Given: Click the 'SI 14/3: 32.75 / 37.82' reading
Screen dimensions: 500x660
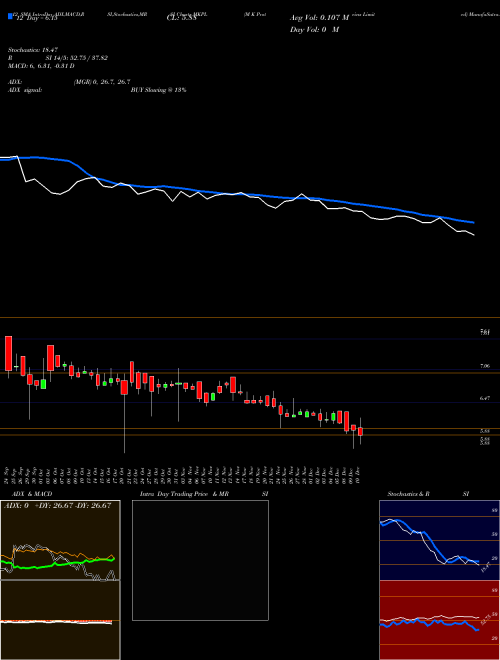Looking at the screenshot, I should (77, 58).
